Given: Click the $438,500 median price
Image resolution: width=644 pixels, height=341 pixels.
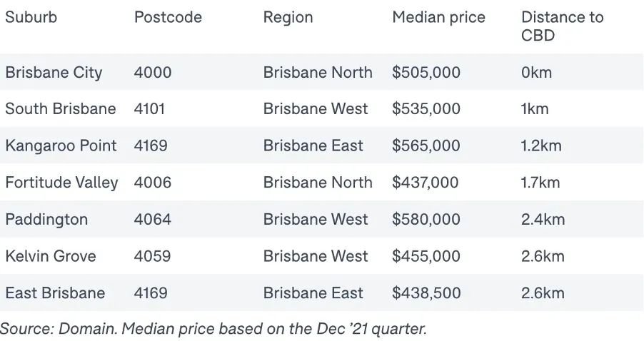Looking at the screenshot, I should click(x=426, y=293).
